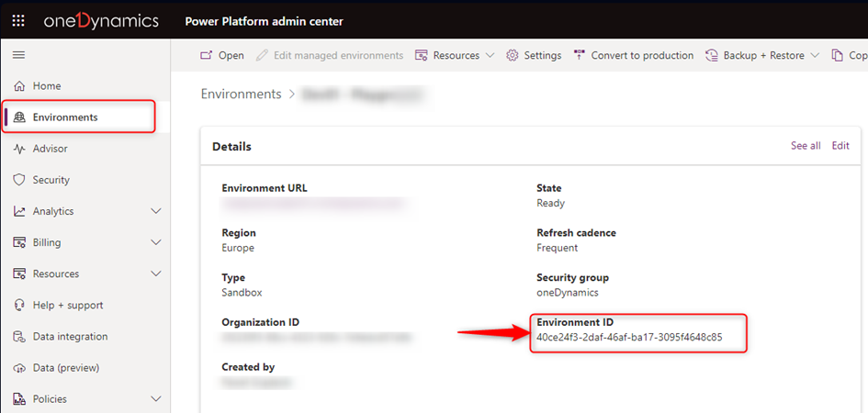Image resolution: width=868 pixels, height=413 pixels.
Task: Click Power Platform admin center title
Action: coord(264,21)
